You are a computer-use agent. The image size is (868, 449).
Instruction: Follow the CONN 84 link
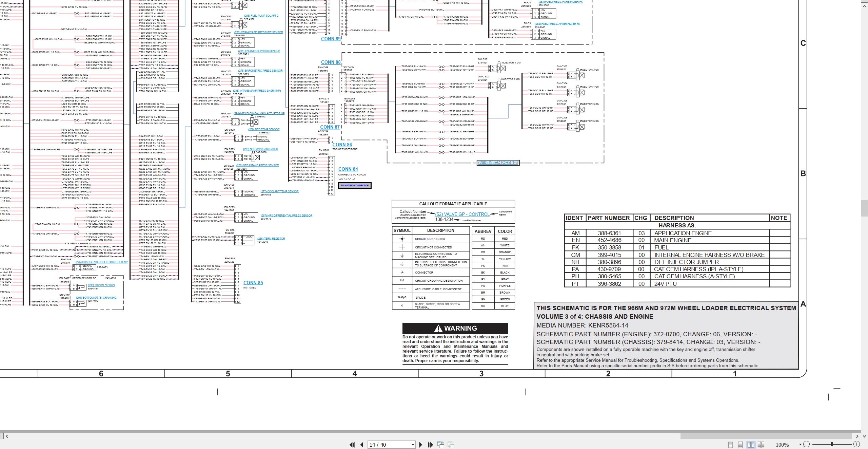(348, 169)
